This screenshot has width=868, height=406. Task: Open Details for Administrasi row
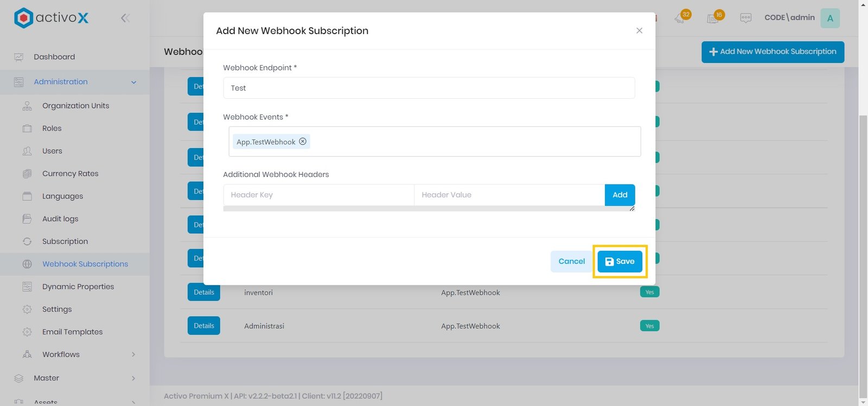point(204,326)
